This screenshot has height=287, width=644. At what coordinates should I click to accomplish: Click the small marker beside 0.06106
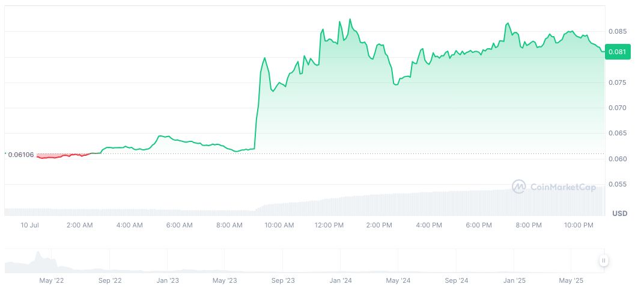point(5,155)
